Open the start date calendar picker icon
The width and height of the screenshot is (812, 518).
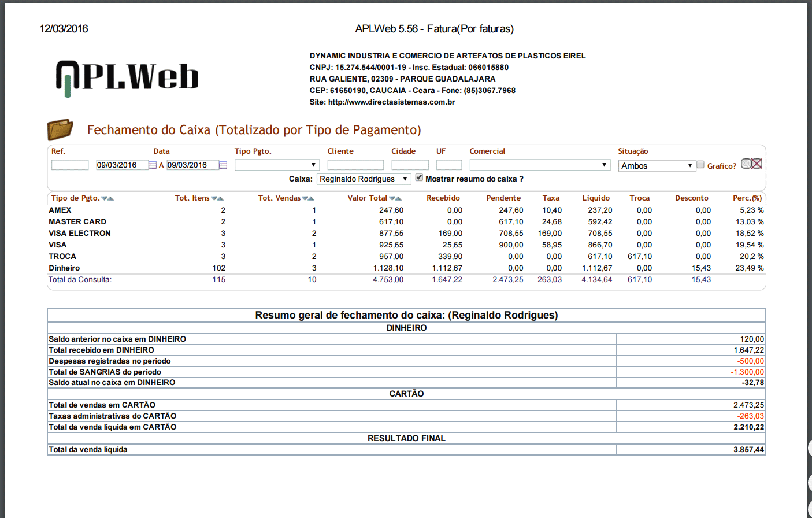click(x=153, y=165)
